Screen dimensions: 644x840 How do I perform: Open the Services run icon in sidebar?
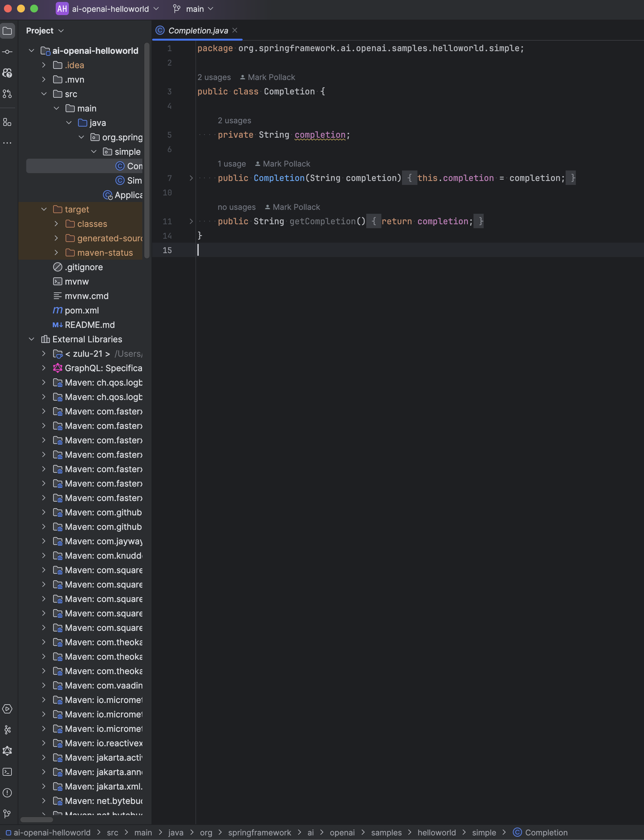pyautogui.click(x=7, y=709)
